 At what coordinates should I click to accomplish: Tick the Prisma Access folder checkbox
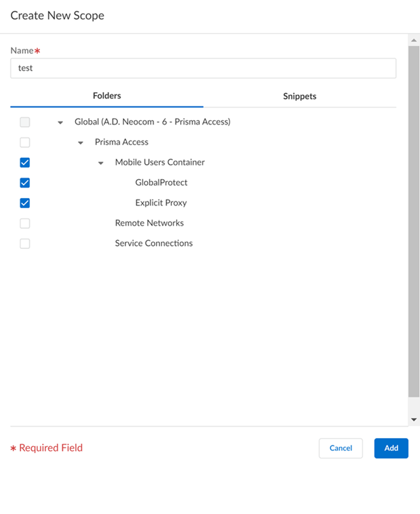pos(25,142)
